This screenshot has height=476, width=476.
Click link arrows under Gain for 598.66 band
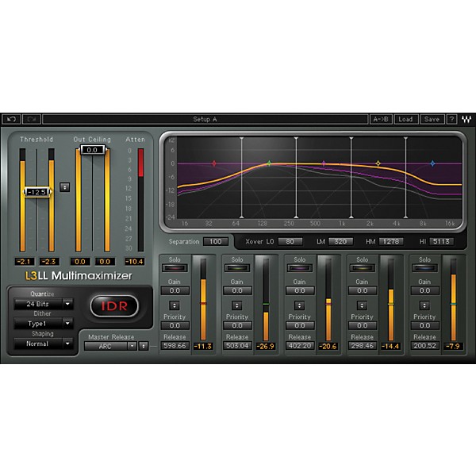(x=175, y=305)
